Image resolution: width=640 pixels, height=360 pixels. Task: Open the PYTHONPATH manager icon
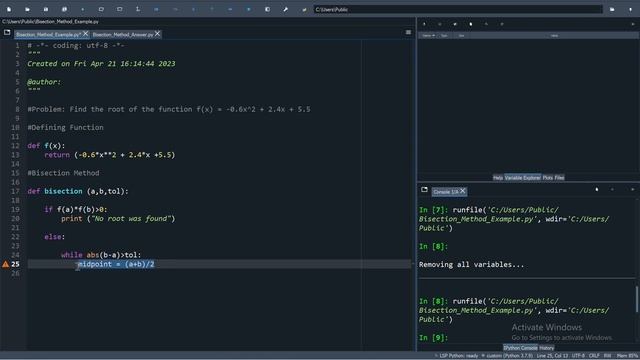[304, 9]
